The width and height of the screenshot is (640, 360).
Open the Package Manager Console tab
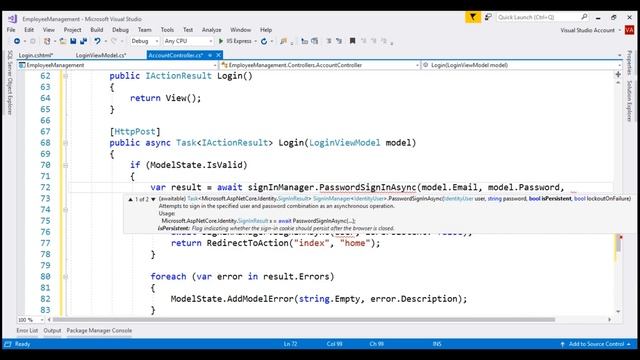coord(99,331)
